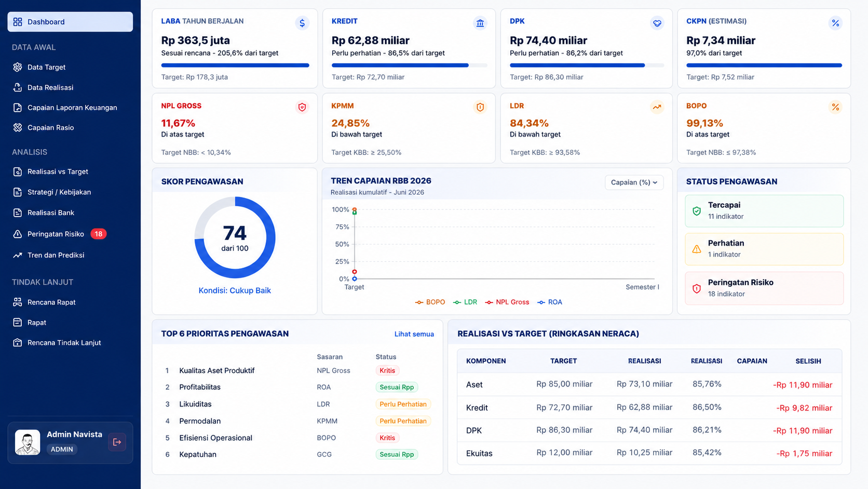Click the dollar icon on Laba card

(x=302, y=23)
